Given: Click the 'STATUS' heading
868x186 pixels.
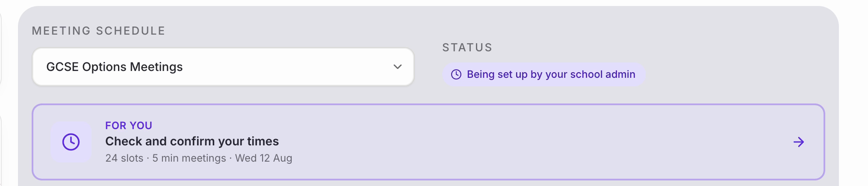Looking at the screenshot, I should pyautogui.click(x=467, y=47).
